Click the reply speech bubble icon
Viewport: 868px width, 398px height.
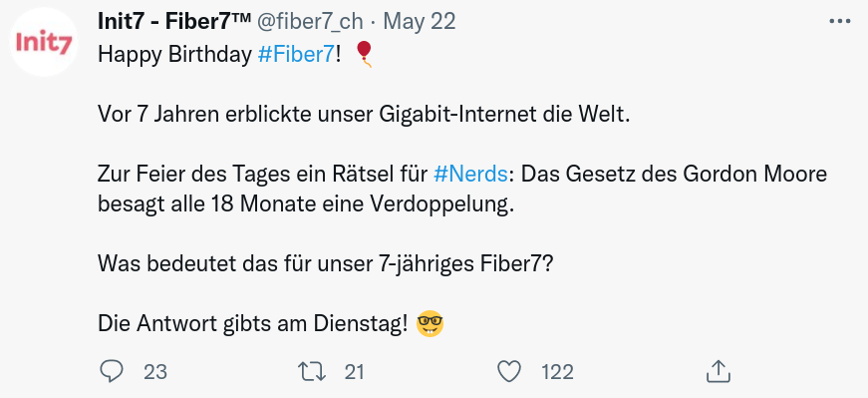(x=112, y=371)
